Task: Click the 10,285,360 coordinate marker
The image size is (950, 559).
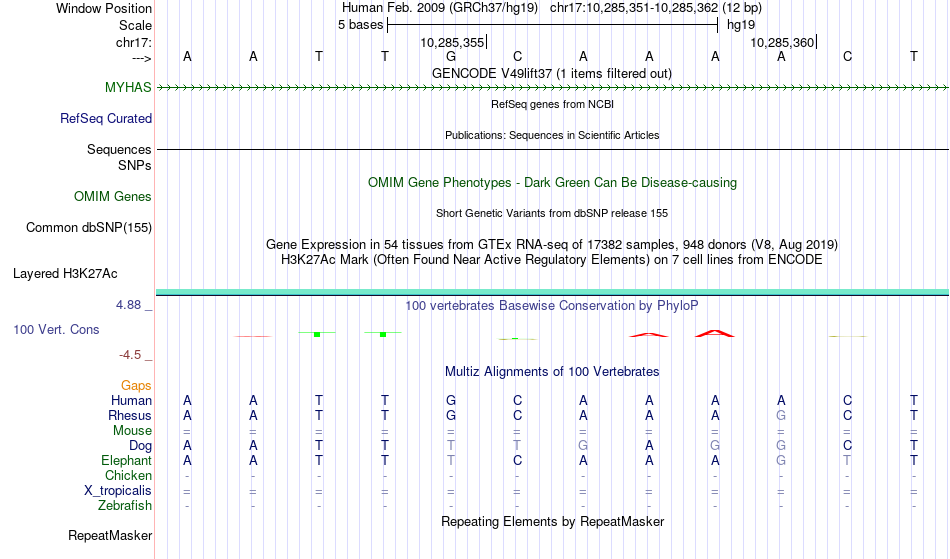Action: pos(782,42)
